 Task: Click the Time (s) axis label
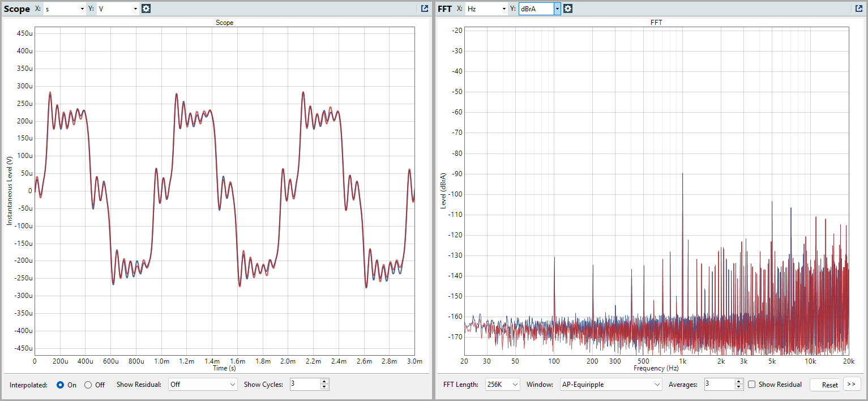[224, 368]
